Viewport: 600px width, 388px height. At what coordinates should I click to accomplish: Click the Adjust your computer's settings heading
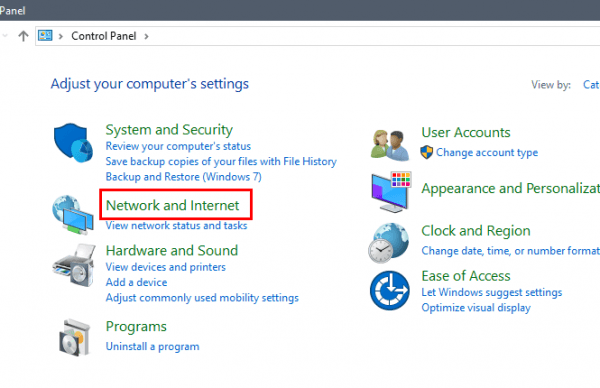[150, 84]
